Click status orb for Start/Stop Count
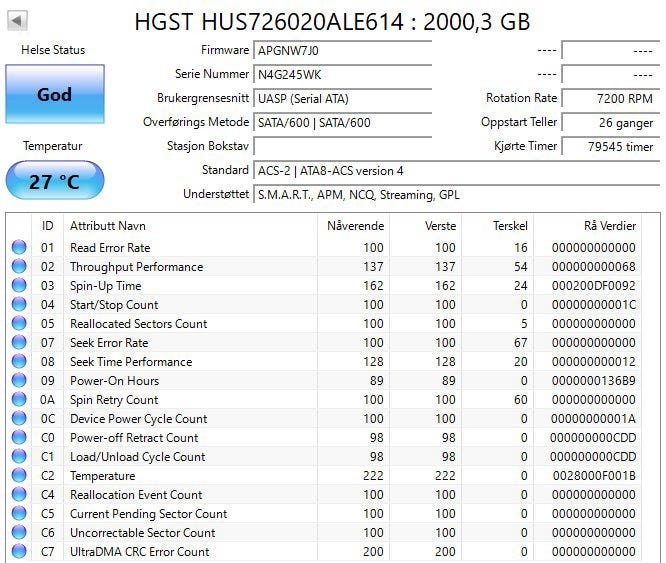 19,304
